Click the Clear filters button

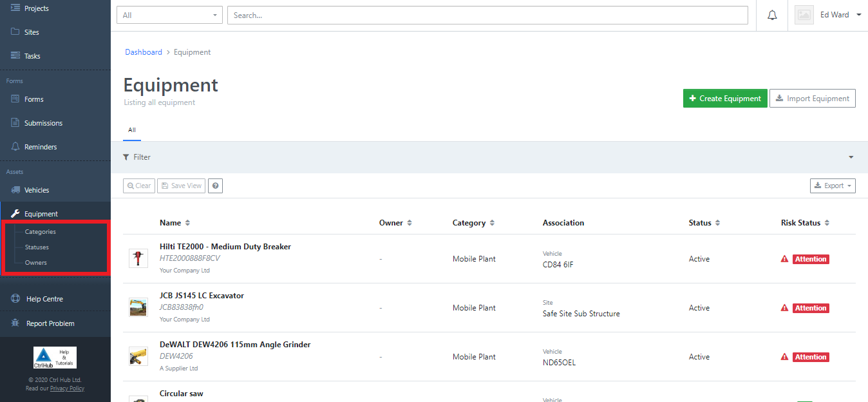(x=139, y=186)
